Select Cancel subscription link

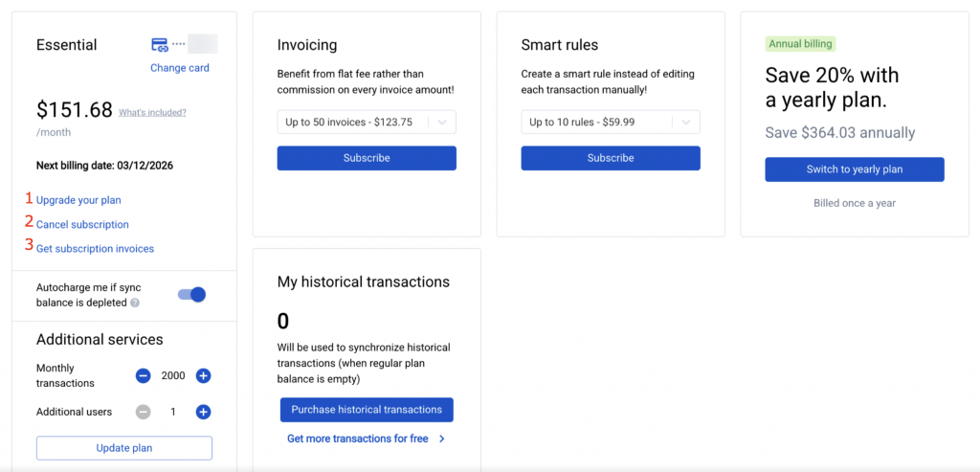click(x=82, y=224)
